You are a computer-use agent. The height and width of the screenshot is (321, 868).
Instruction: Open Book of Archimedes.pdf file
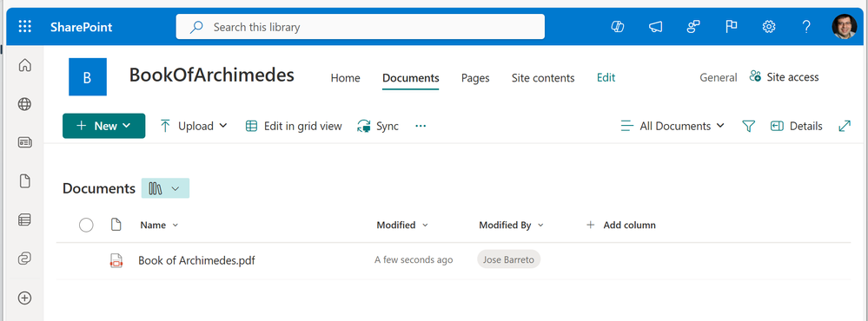(196, 260)
